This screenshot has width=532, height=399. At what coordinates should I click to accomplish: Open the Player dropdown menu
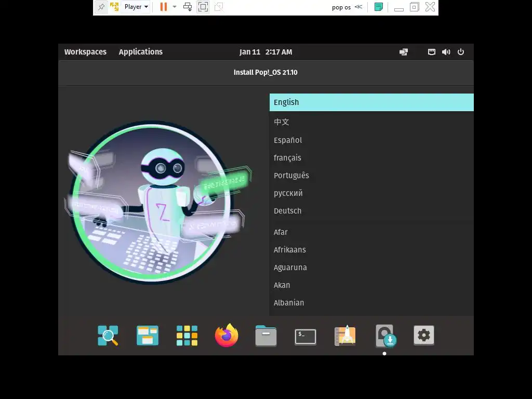click(137, 7)
